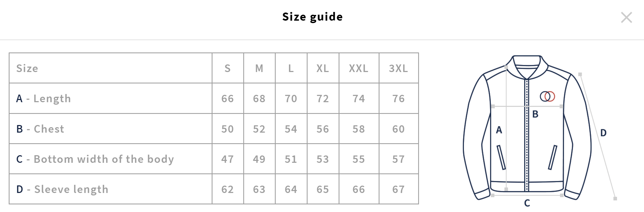
Task: Click the XL column header
Action: click(x=323, y=68)
